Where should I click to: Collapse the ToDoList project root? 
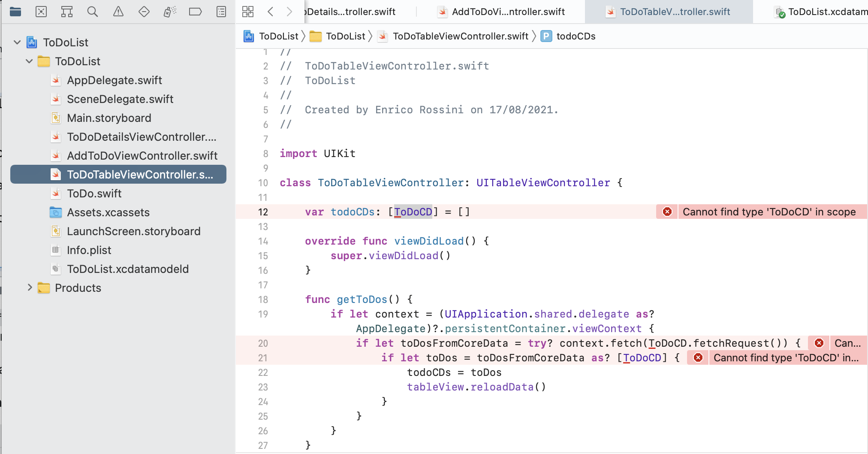tap(17, 42)
